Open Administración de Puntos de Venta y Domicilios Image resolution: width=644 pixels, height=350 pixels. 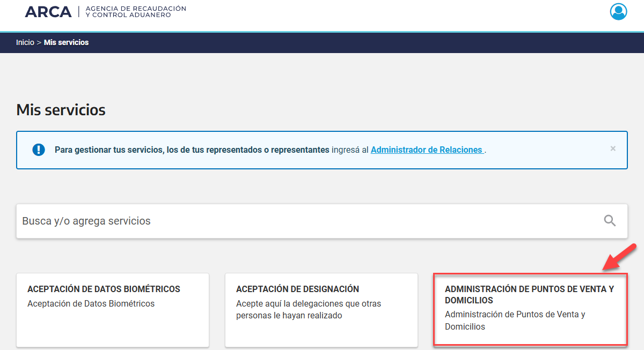pos(530,294)
